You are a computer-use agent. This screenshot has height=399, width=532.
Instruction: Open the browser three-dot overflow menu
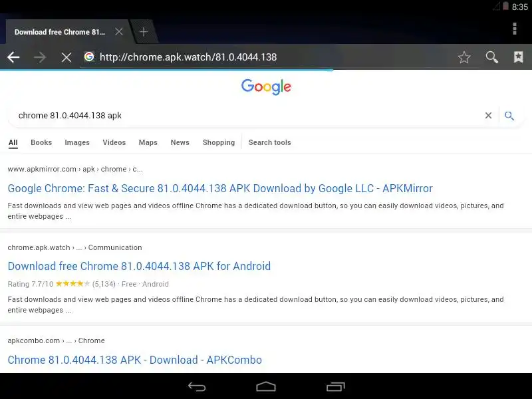pos(515,29)
